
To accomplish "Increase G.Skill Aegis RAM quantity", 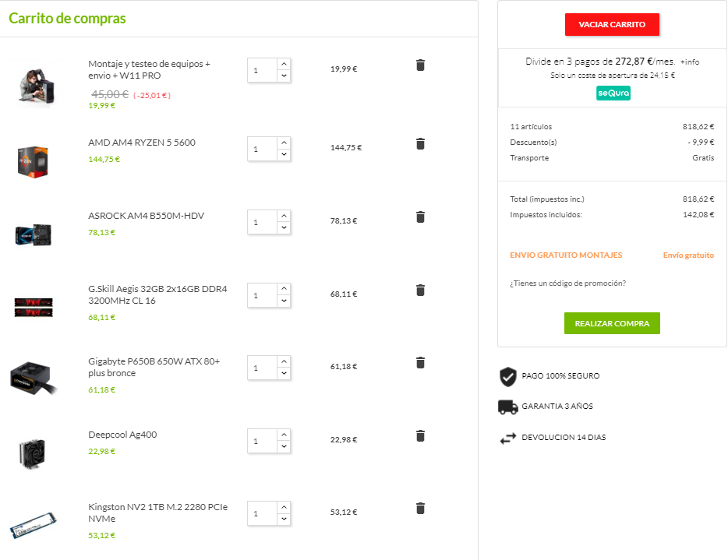I will (x=284, y=289).
